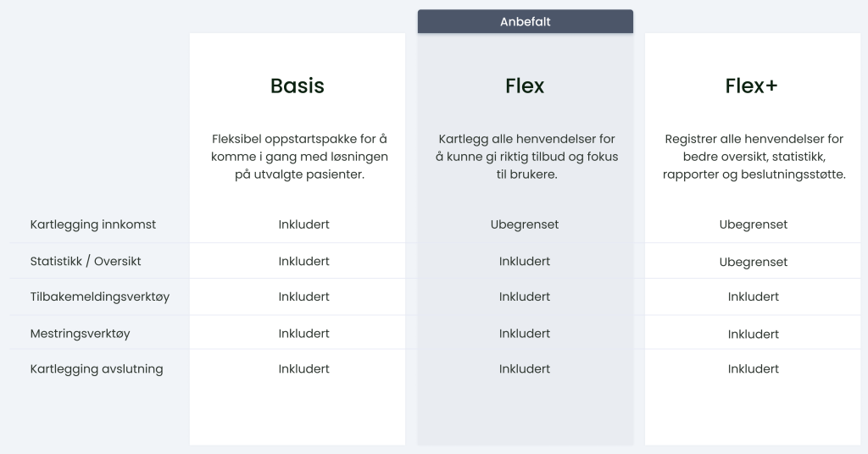The width and height of the screenshot is (868, 454).
Task: Click Ubegrenset for Flex+ Kartlegging innkomst
Action: click(754, 224)
